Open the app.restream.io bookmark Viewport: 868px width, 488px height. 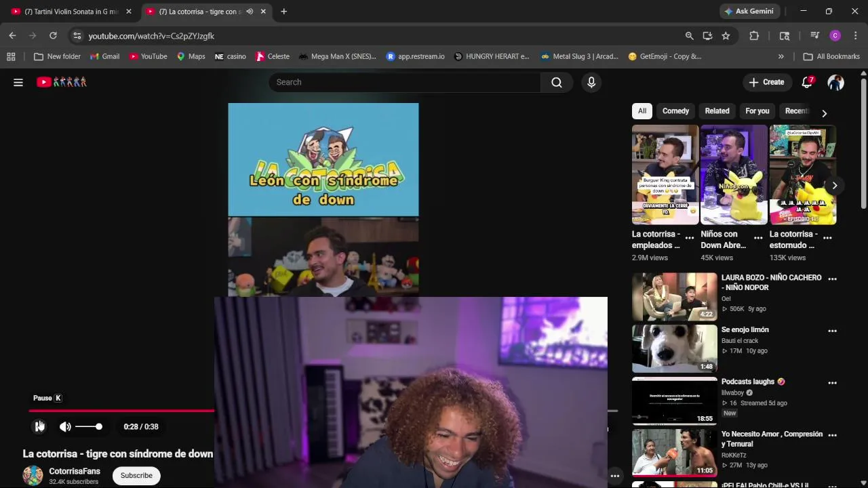[x=415, y=56]
